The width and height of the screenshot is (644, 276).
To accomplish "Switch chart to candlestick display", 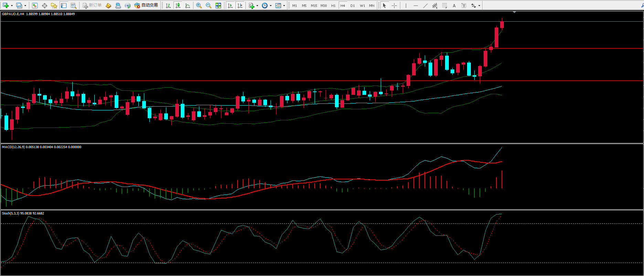I will coord(178,5).
